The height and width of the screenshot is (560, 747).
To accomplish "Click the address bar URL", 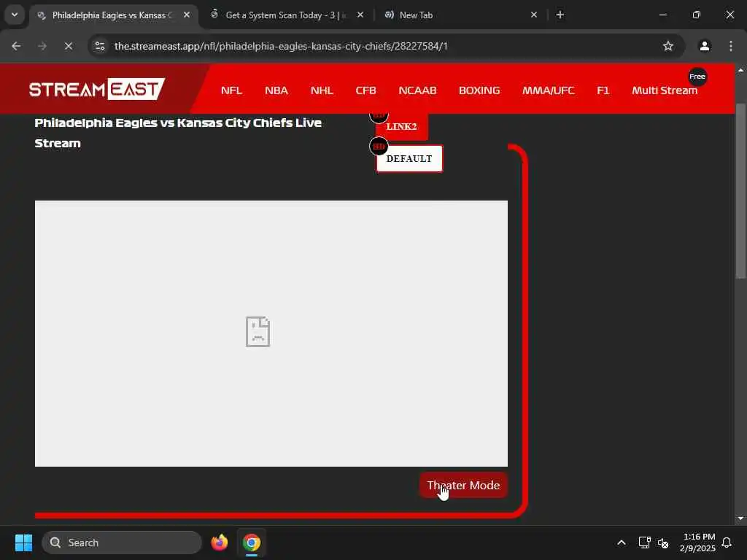I will point(281,46).
